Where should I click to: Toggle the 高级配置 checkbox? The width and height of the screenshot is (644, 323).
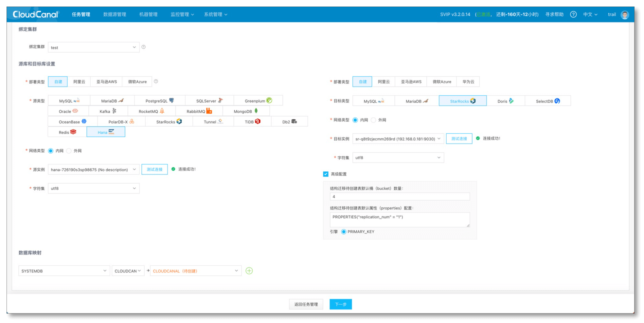[326, 174]
